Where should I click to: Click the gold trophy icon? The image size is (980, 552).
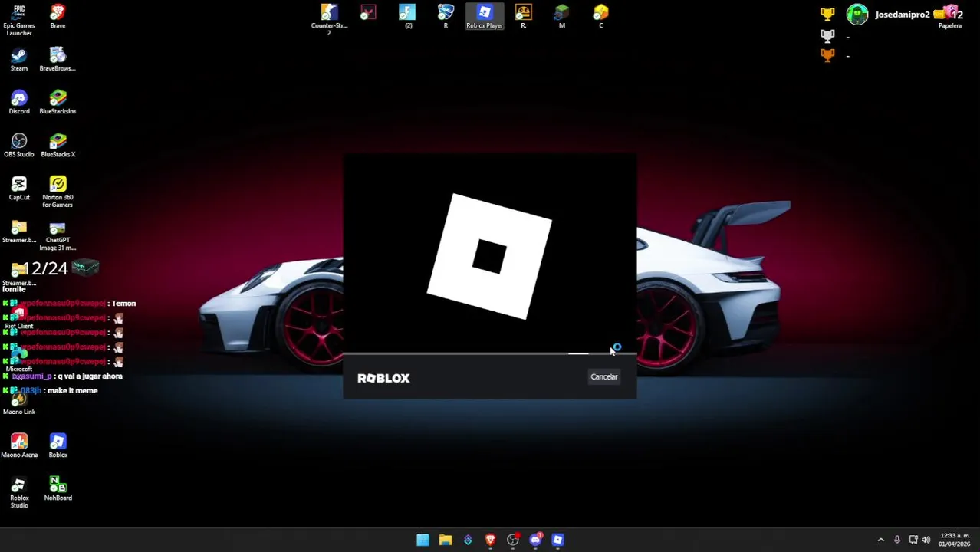click(x=827, y=15)
